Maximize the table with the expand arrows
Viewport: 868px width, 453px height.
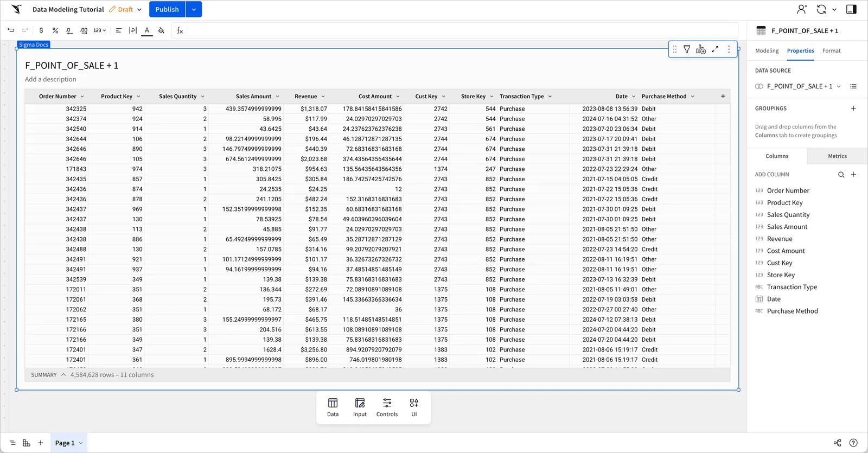pyautogui.click(x=715, y=49)
